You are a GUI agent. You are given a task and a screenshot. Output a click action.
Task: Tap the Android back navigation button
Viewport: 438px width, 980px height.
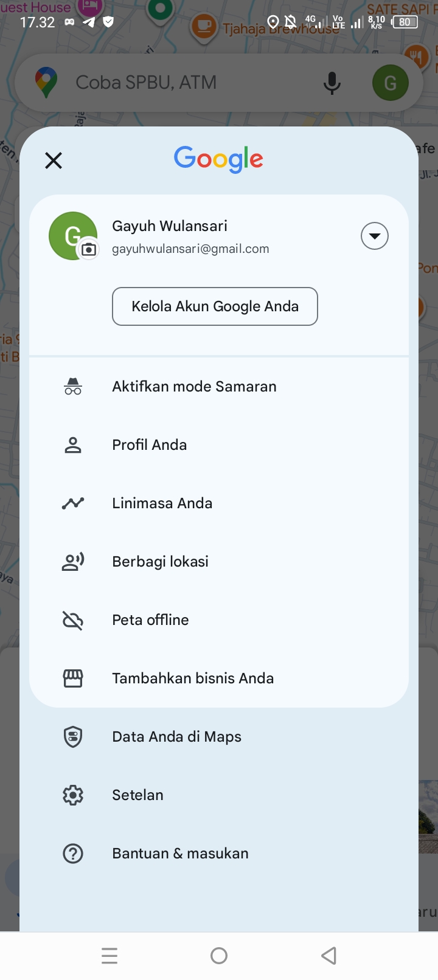[x=328, y=956]
